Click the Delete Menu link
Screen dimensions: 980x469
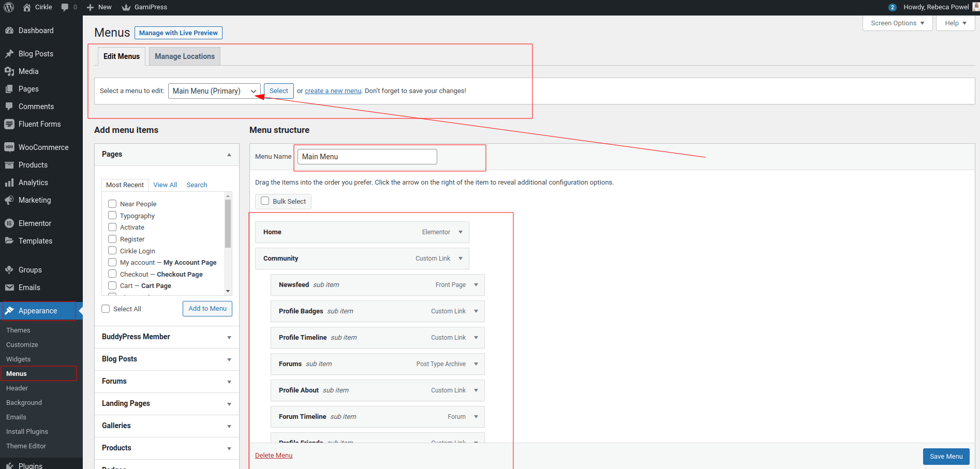274,456
